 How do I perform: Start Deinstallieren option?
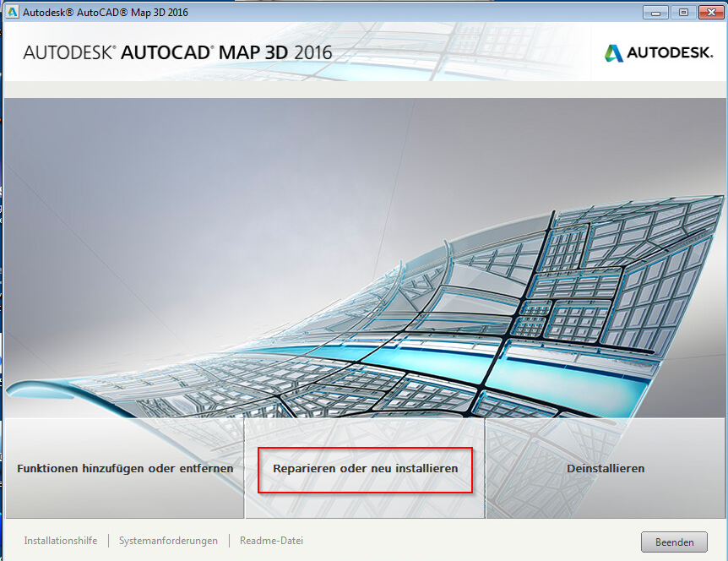(x=606, y=468)
